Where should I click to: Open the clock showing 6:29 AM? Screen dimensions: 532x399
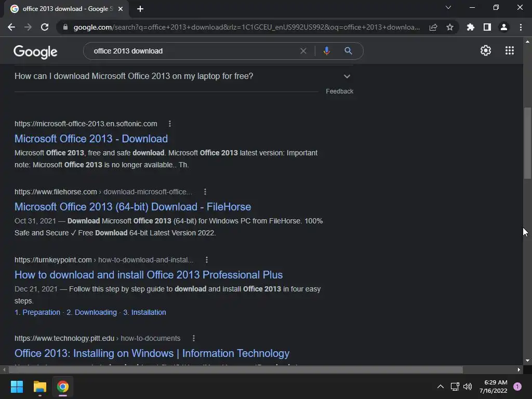[x=494, y=387]
